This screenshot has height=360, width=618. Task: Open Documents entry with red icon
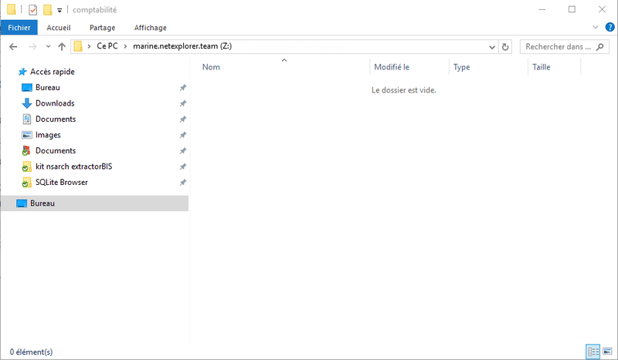point(56,151)
